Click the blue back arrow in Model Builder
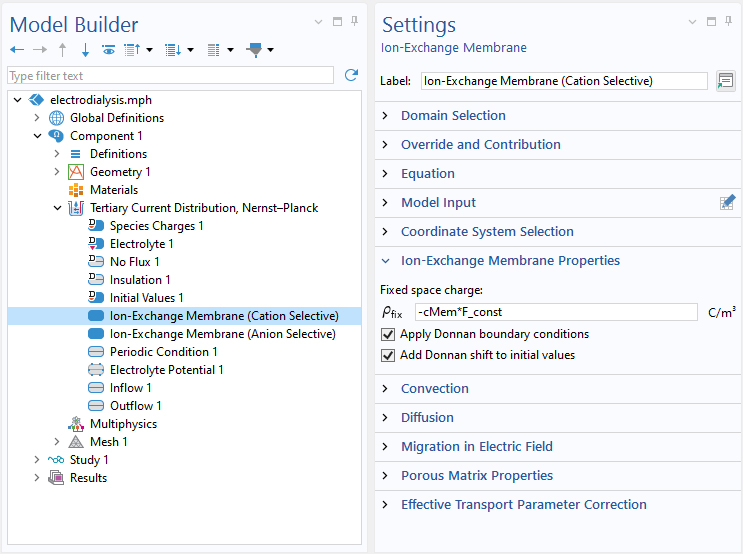The height and width of the screenshot is (554, 743). [x=17, y=49]
